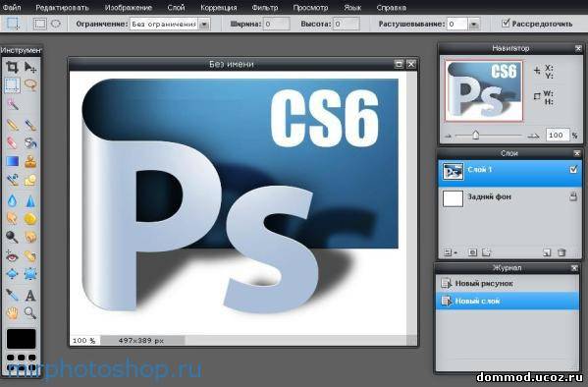This screenshot has height=387, width=588.
Task: Click the Ширина input field
Action: click(x=277, y=24)
